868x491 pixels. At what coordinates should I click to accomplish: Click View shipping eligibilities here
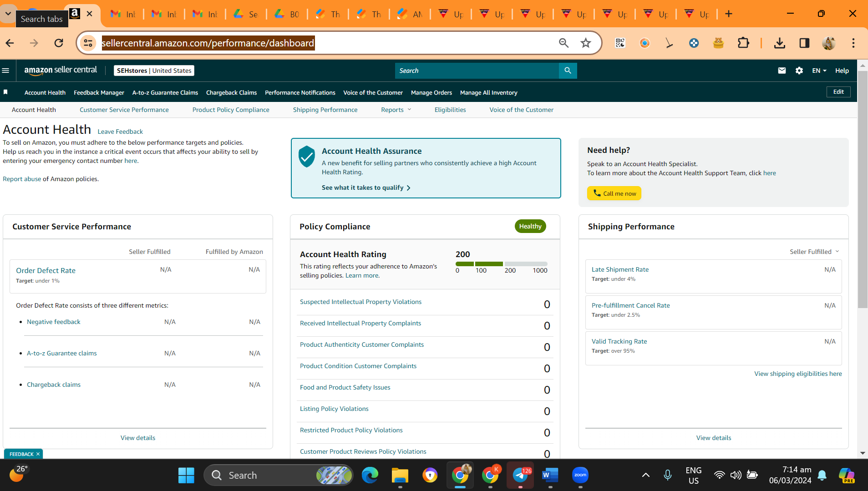click(798, 374)
